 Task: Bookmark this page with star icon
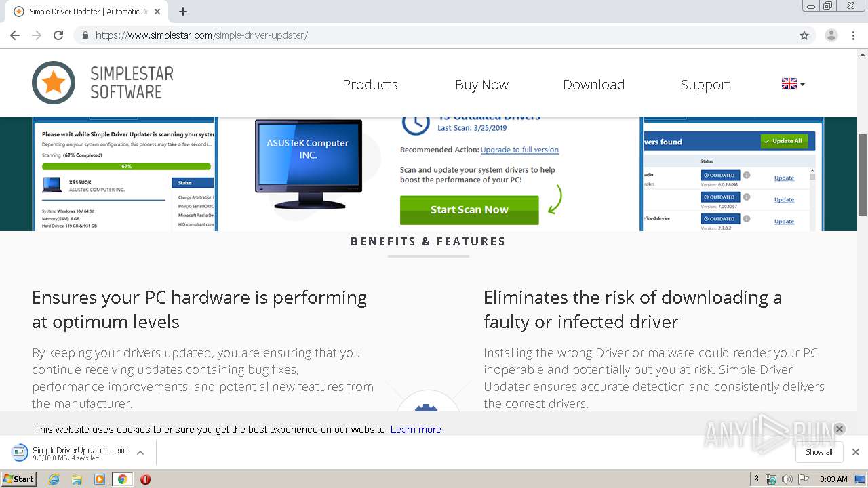coord(804,35)
